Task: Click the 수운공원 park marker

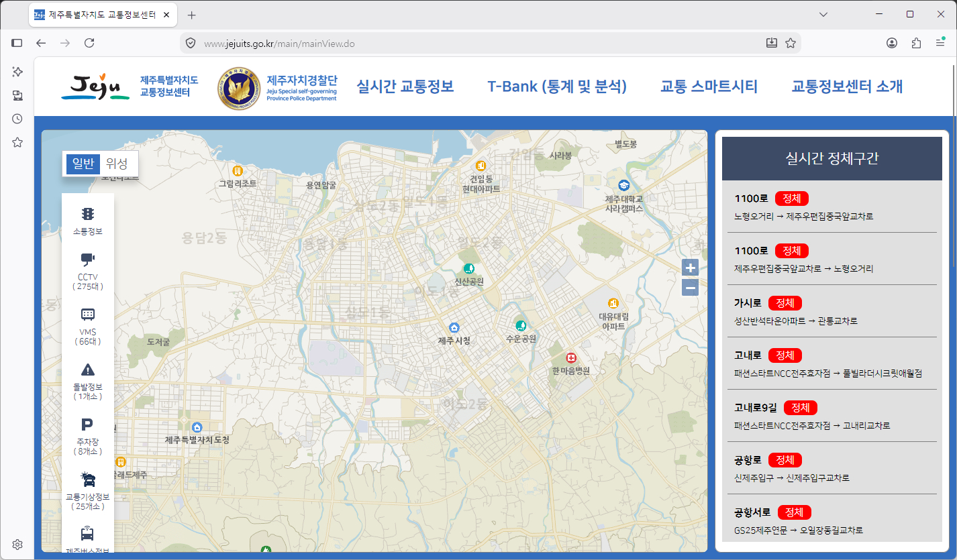Action: pos(521,325)
